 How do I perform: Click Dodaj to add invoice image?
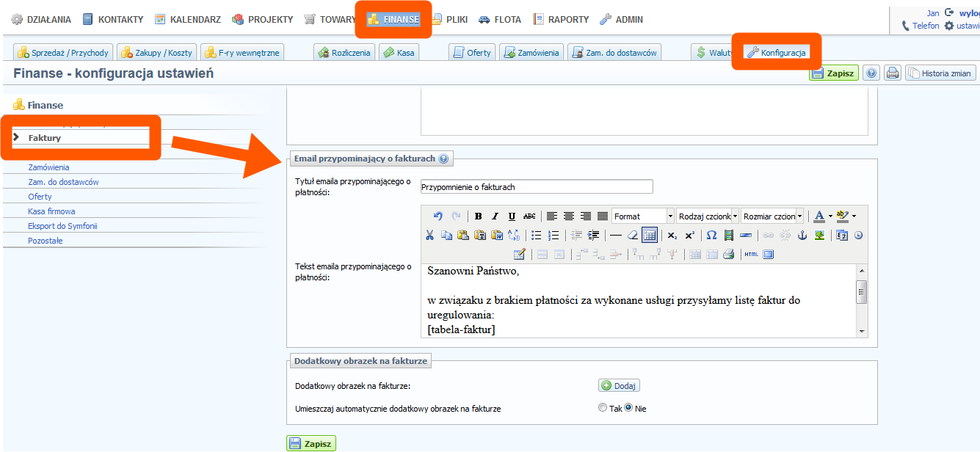620,386
